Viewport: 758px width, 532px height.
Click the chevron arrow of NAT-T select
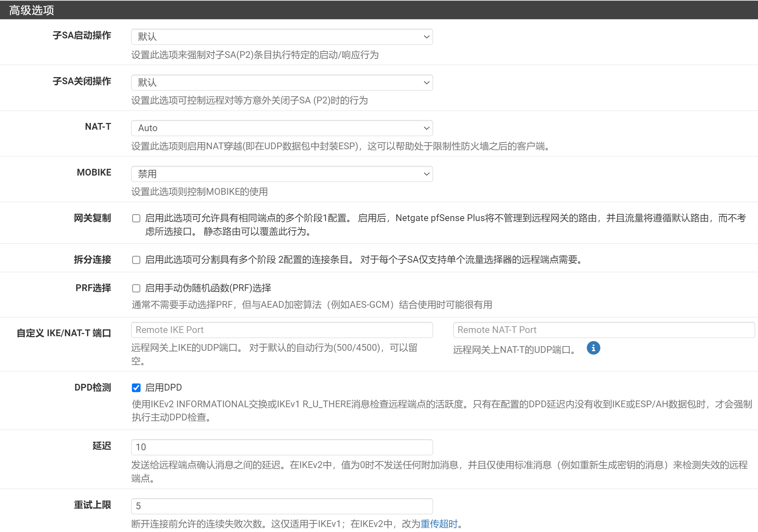coord(426,128)
